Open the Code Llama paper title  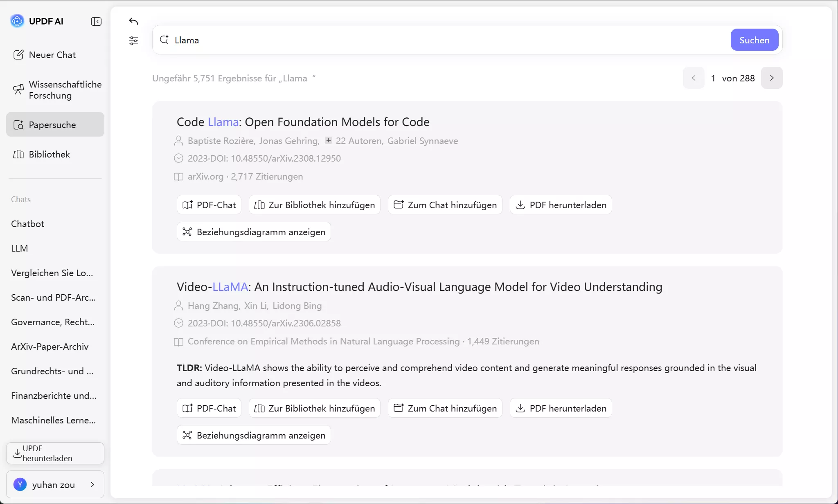pos(303,122)
